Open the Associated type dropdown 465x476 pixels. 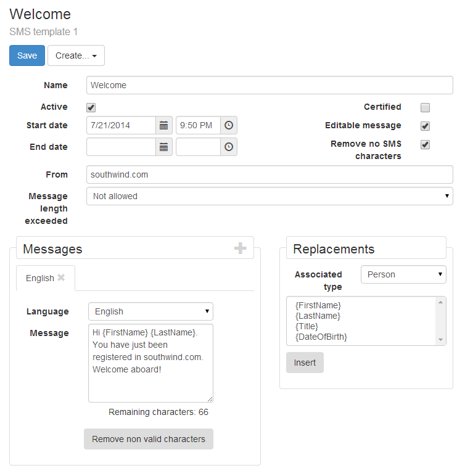pos(403,274)
